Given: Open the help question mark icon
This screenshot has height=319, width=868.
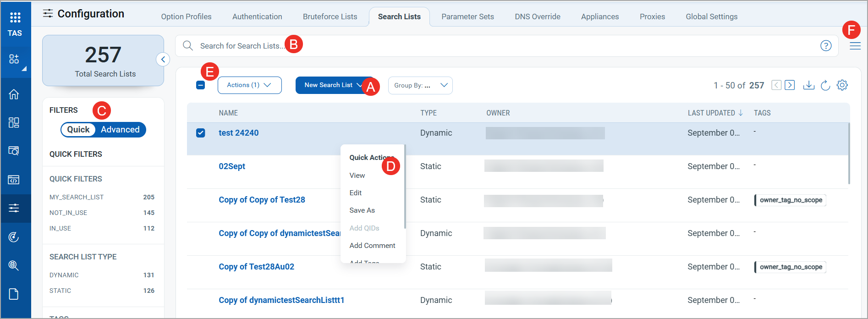Looking at the screenshot, I should click(x=826, y=46).
